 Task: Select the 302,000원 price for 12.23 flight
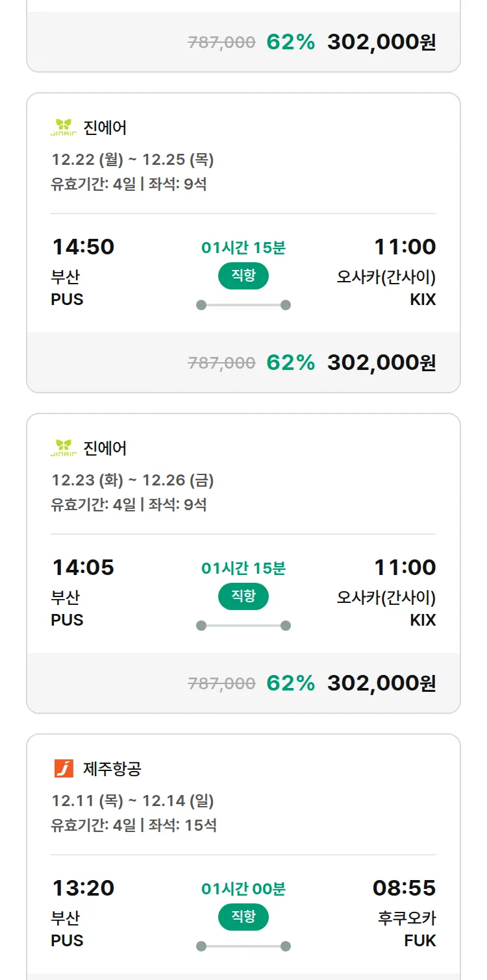(x=381, y=683)
